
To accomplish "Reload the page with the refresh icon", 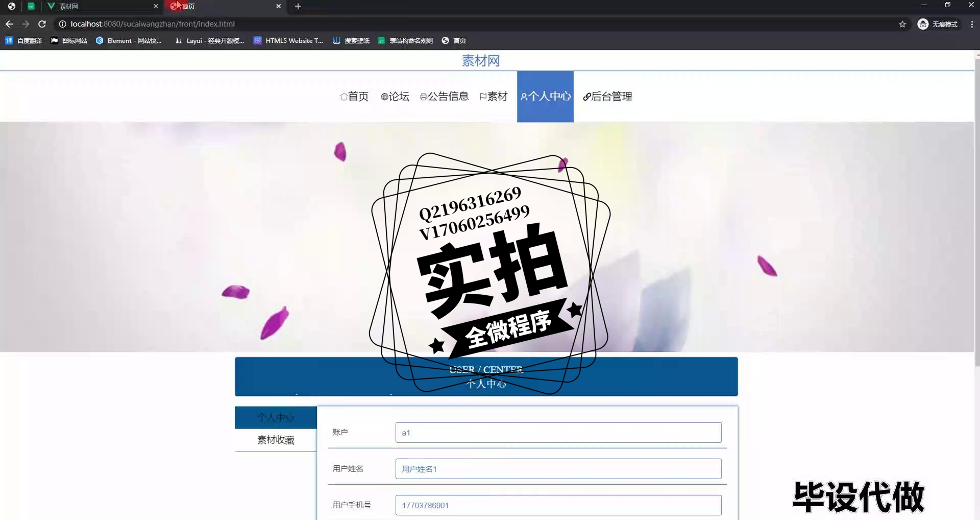I will point(42,24).
